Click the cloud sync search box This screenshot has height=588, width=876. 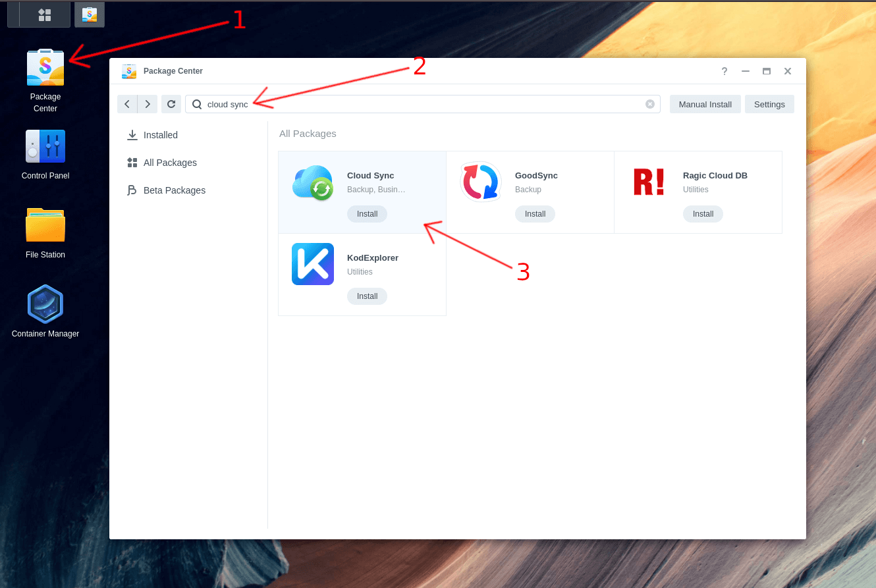422,104
